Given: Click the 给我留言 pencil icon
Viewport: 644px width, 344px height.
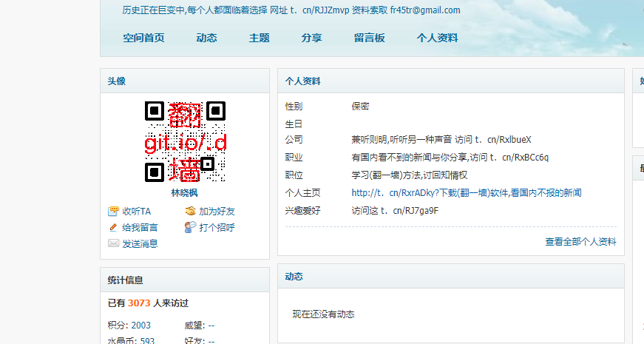Looking at the screenshot, I should tap(113, 227).
